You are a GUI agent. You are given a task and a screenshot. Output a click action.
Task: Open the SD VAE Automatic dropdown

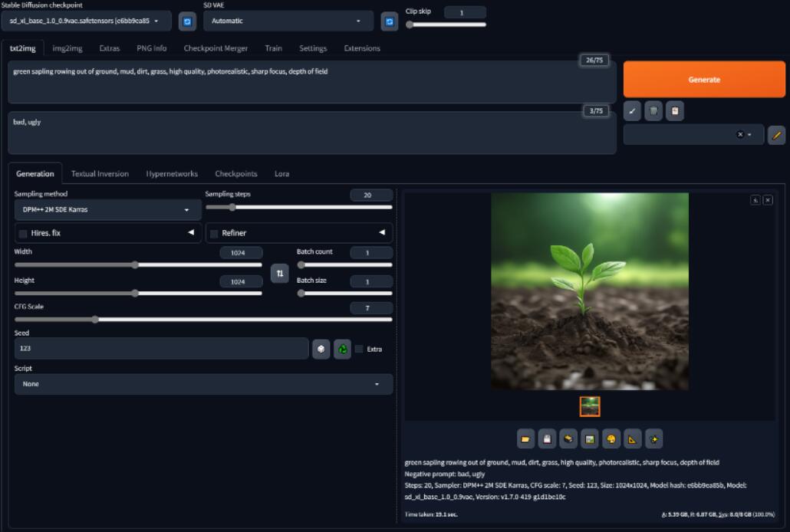click(x=288, y=21)
